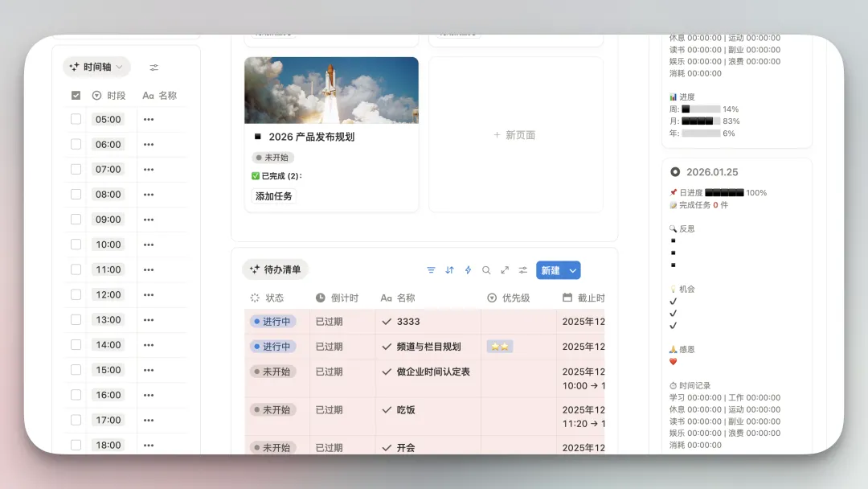Click the blue 新建 button
Screen dimensions: 868x489
coord(551,270)
